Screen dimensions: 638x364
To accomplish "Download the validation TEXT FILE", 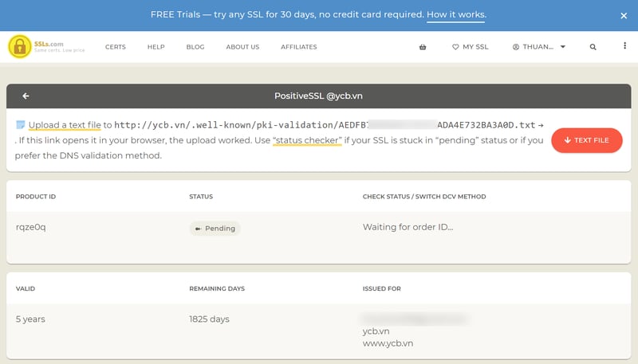I will (586, 140).
